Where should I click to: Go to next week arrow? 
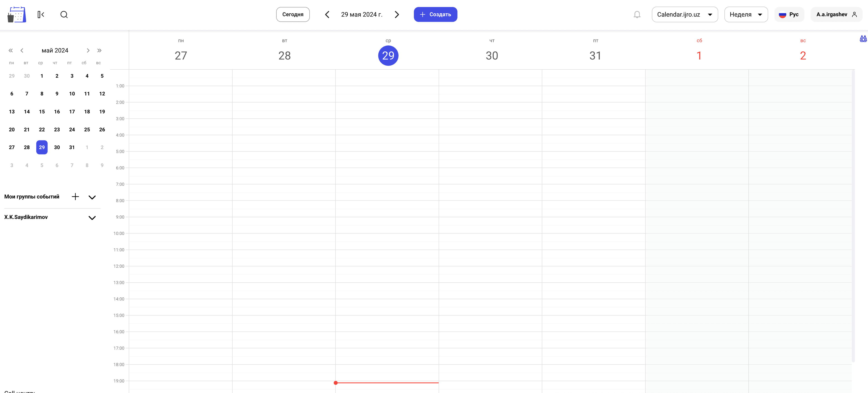click(397, 14)
